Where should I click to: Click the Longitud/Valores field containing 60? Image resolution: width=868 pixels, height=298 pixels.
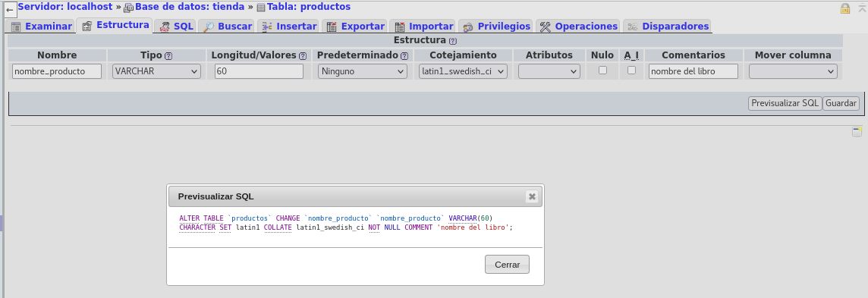tap(259, 71)
